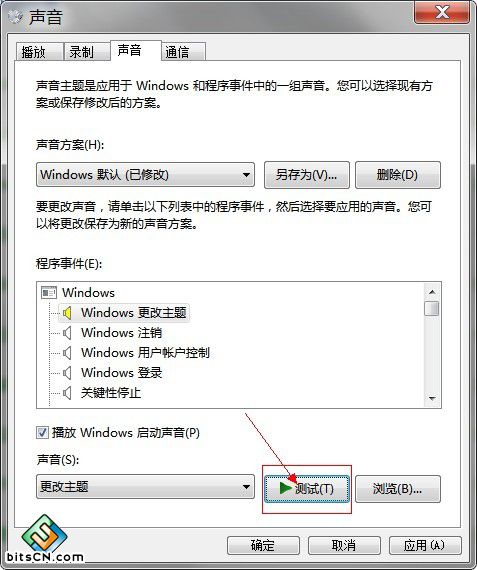Click the Windows group icon in the event list
This screenshot has width=477, height=570.
click(49, 293)
